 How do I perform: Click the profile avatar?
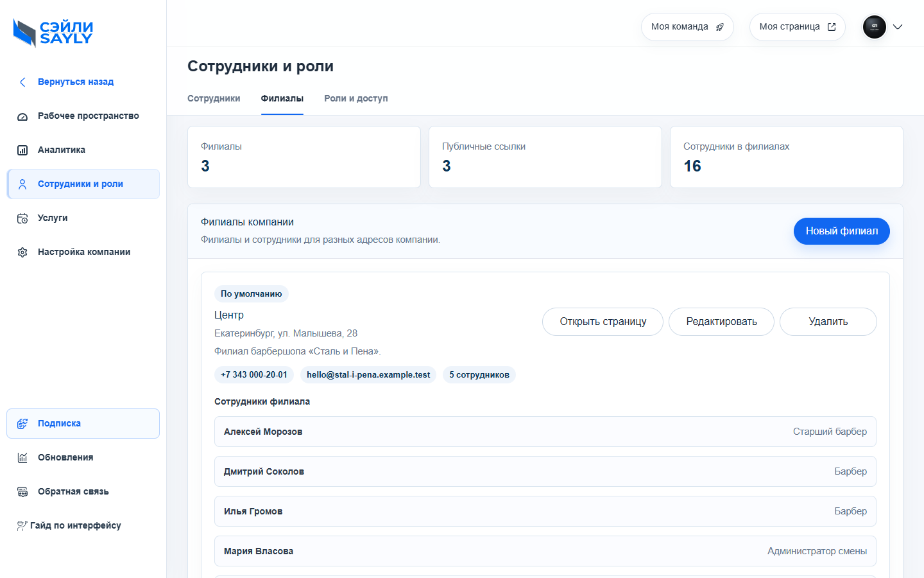pos(875,27)
